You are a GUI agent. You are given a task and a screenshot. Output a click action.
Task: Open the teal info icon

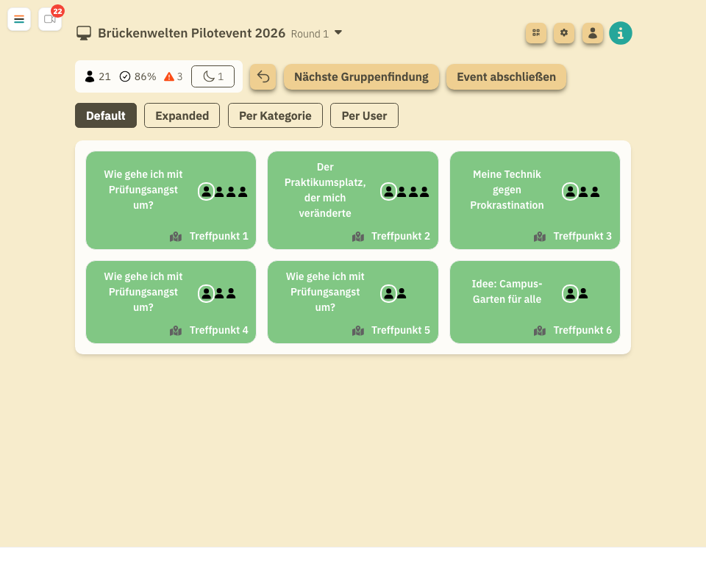pyautogui.click(x=621, y=33)
